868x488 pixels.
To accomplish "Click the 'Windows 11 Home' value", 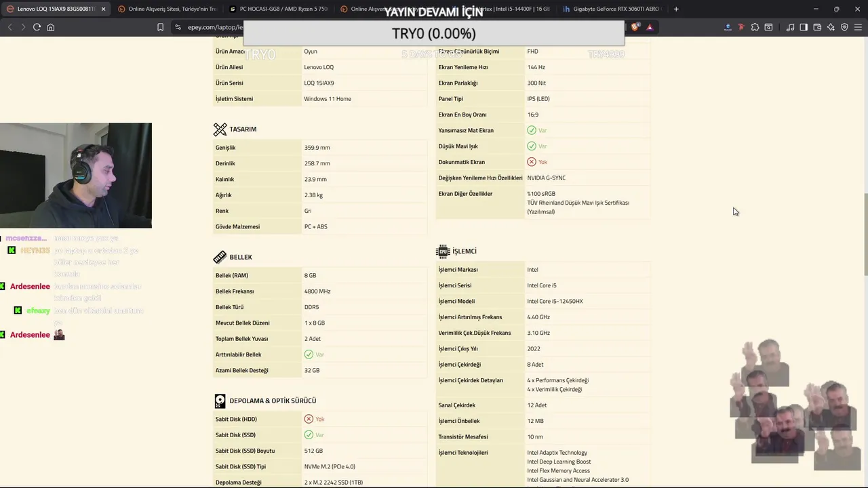I will tap(328, 99).
